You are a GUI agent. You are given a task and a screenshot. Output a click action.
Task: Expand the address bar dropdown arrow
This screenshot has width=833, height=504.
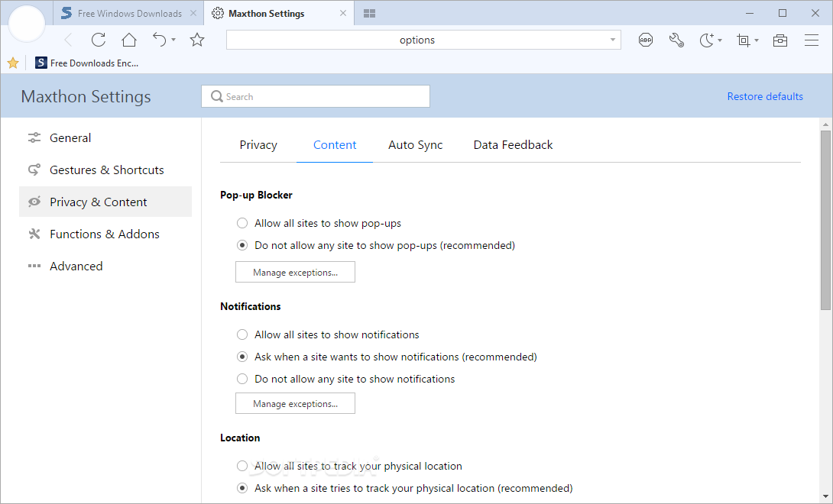coord(613,40)
